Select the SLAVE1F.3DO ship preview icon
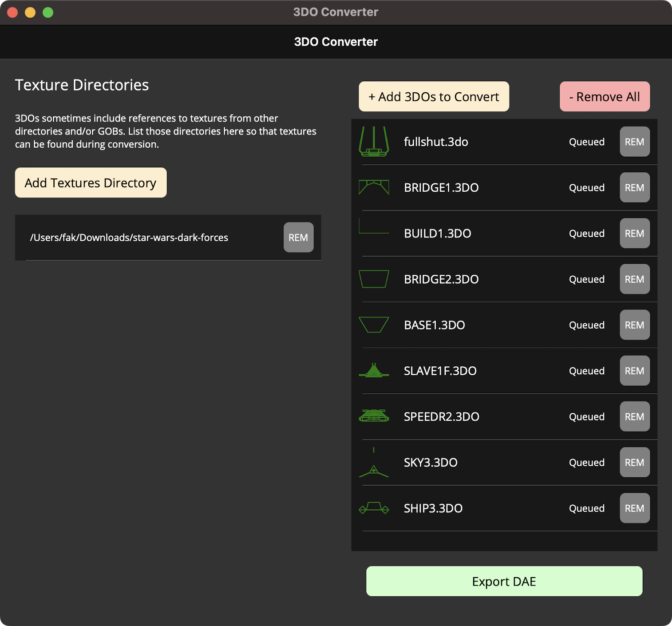This screenshot has width=672, height=626. tap(375, 371)
